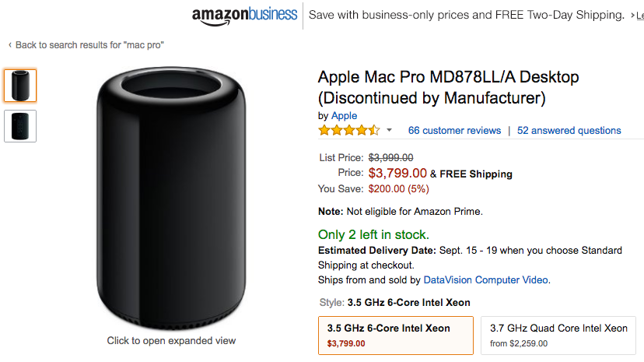
Task: Click the $3,799.00 price next to FREE Shipping
Action: tap(397, 173)
